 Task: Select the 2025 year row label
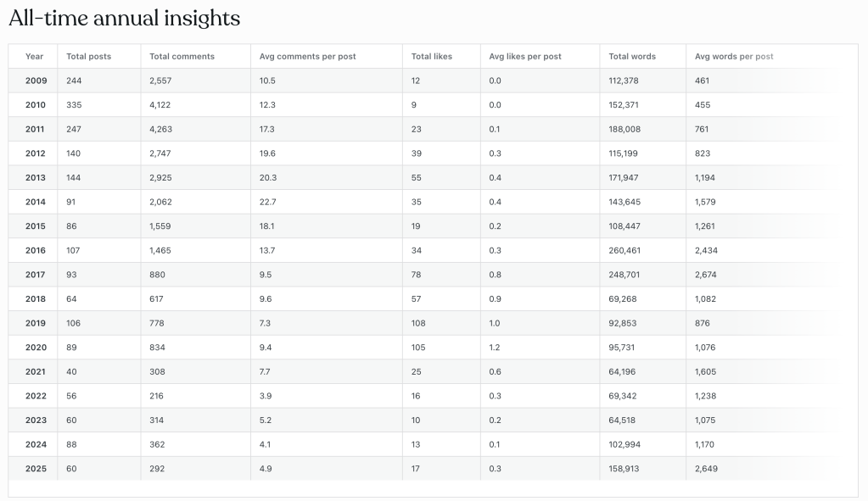(x=36, y=469)
